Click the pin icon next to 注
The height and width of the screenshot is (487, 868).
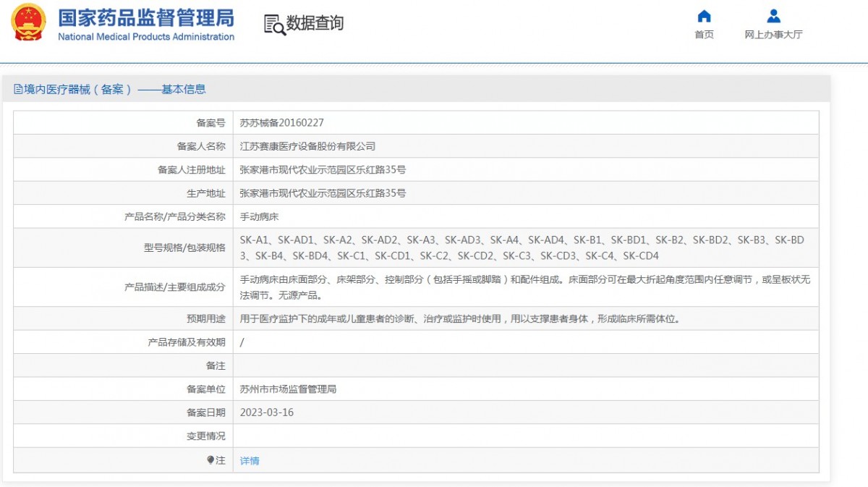pos(210,460)
